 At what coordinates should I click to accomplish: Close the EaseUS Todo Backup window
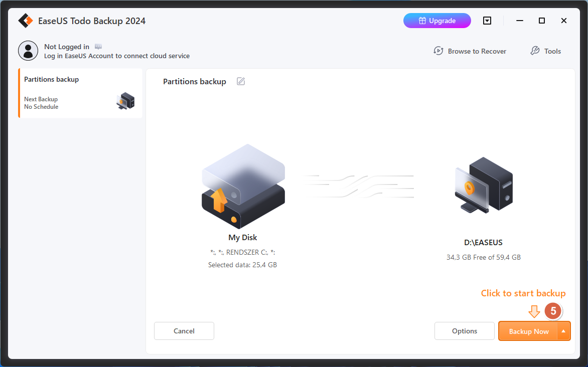tap(563, 21)
